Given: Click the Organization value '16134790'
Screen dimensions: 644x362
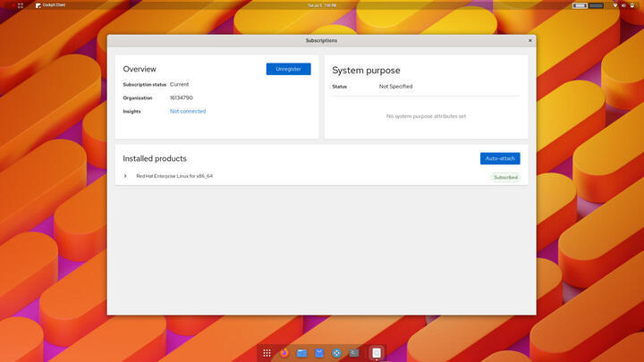Looking at the screenshot, I should coord(181,97).
